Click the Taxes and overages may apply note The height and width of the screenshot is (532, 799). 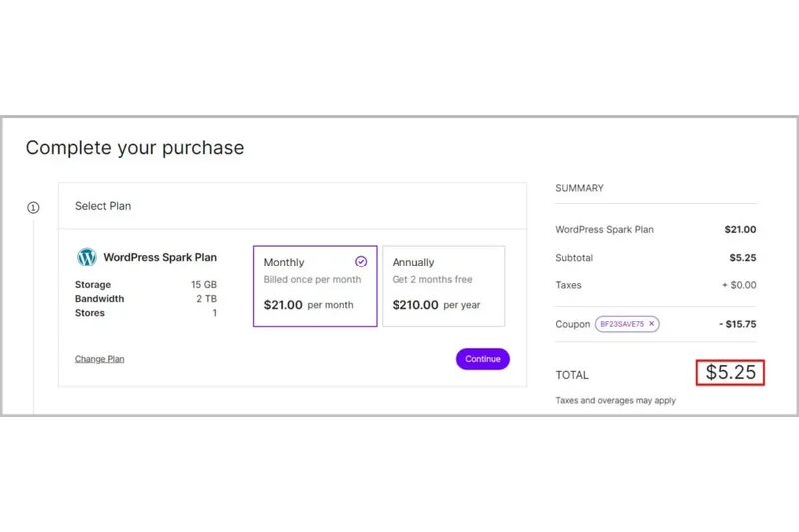(615, 401)
